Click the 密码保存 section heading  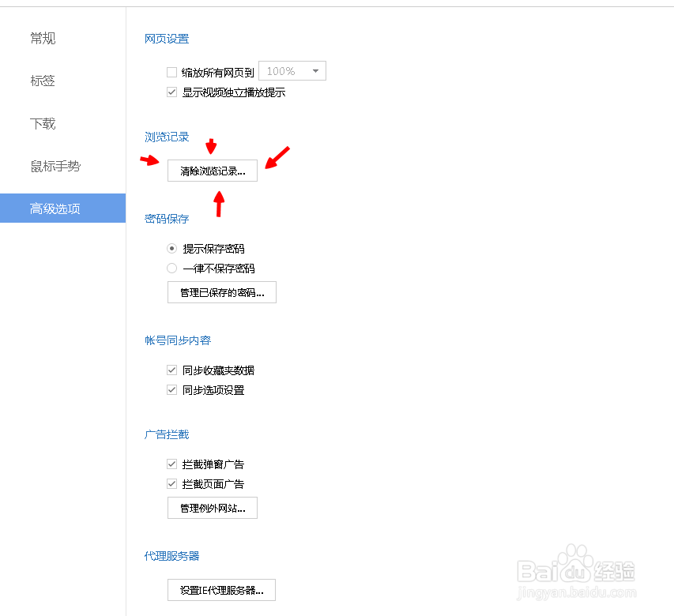[166, 219]
